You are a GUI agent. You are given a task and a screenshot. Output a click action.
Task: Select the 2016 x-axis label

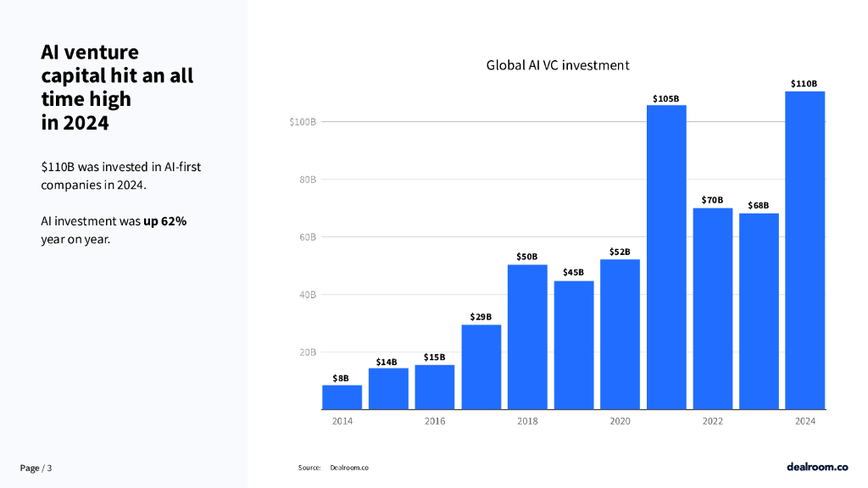click(x=434, y=421)
